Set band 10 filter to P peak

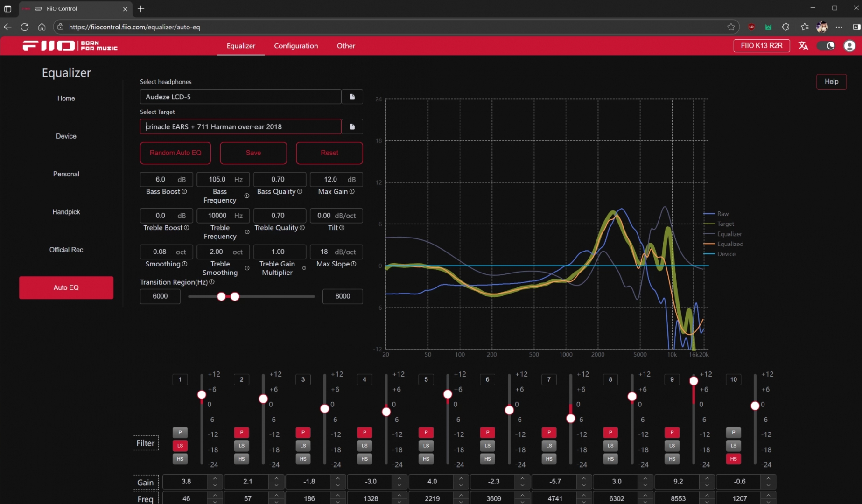733,433
